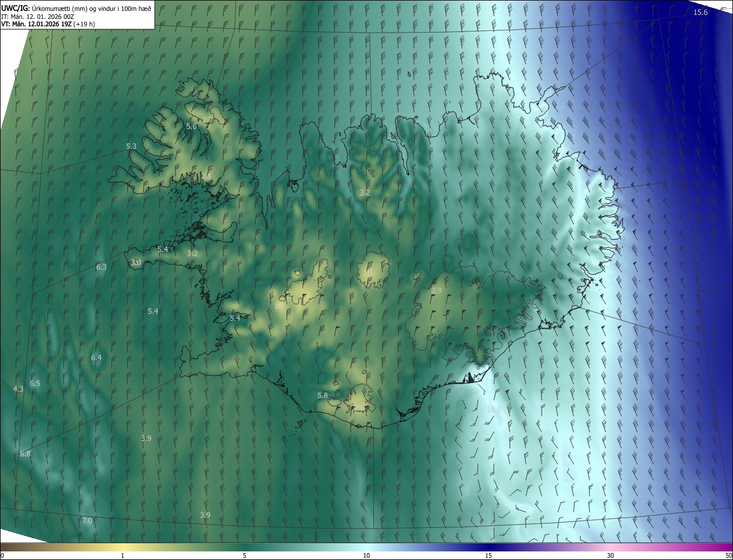Click the 15.6 value label
The width and height of the screenshot is (733, 560).
(700, 13)
